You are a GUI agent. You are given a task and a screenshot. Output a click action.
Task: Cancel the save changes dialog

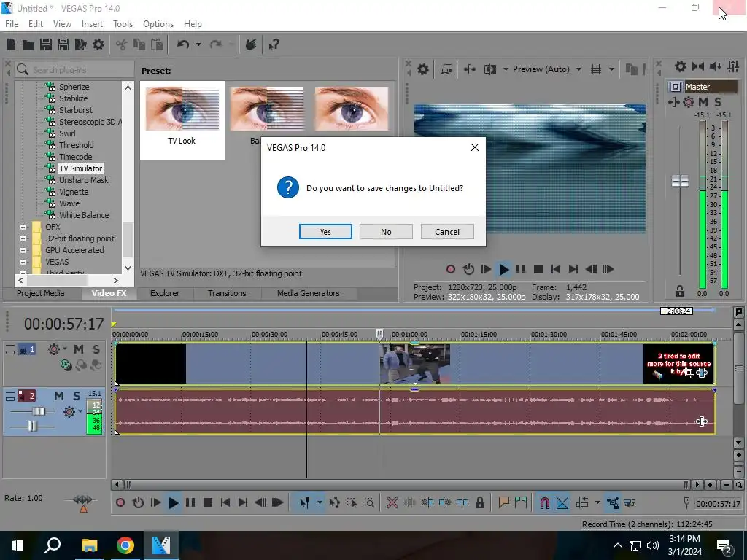click(447, 231)
